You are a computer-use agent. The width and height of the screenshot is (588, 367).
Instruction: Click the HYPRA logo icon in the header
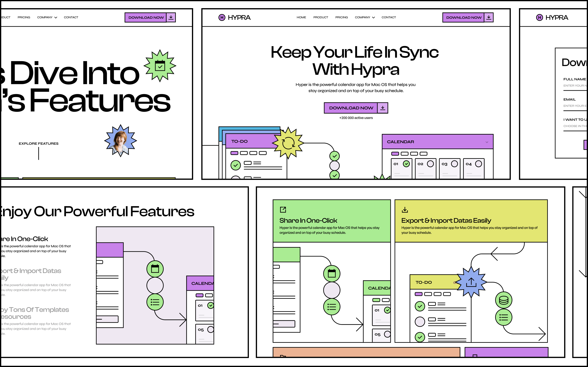[x=222, y=17]
